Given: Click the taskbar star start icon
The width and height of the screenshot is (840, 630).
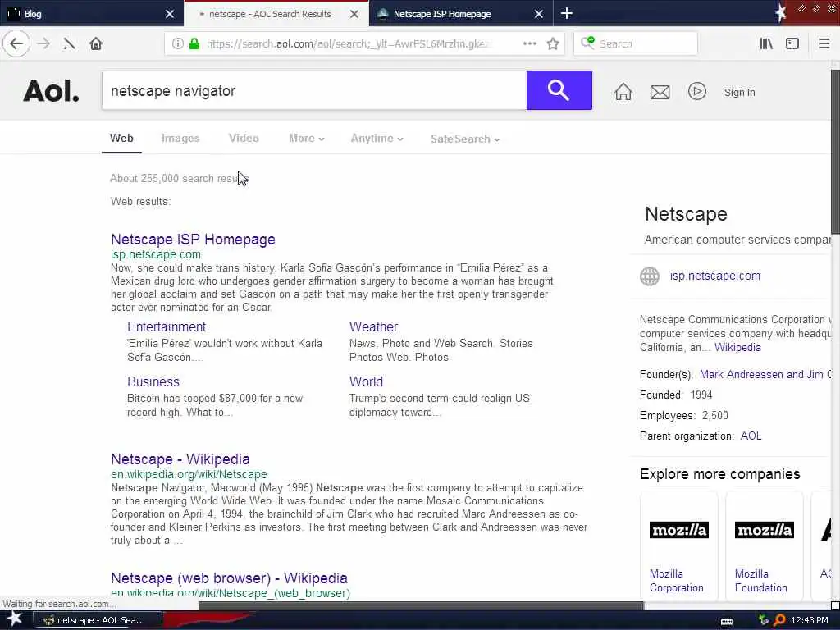Looking at the screenshot, I should click(x=15, y=619).
